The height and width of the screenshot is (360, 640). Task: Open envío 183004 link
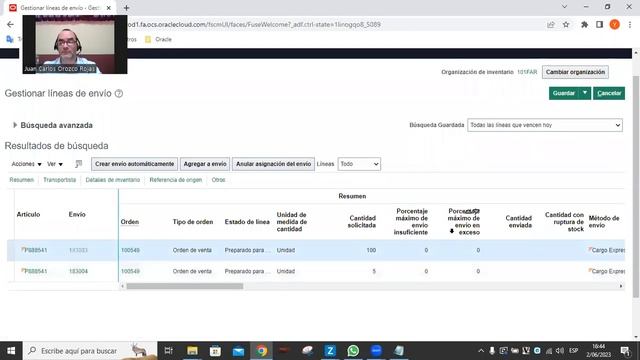click(x=78, y=271)
